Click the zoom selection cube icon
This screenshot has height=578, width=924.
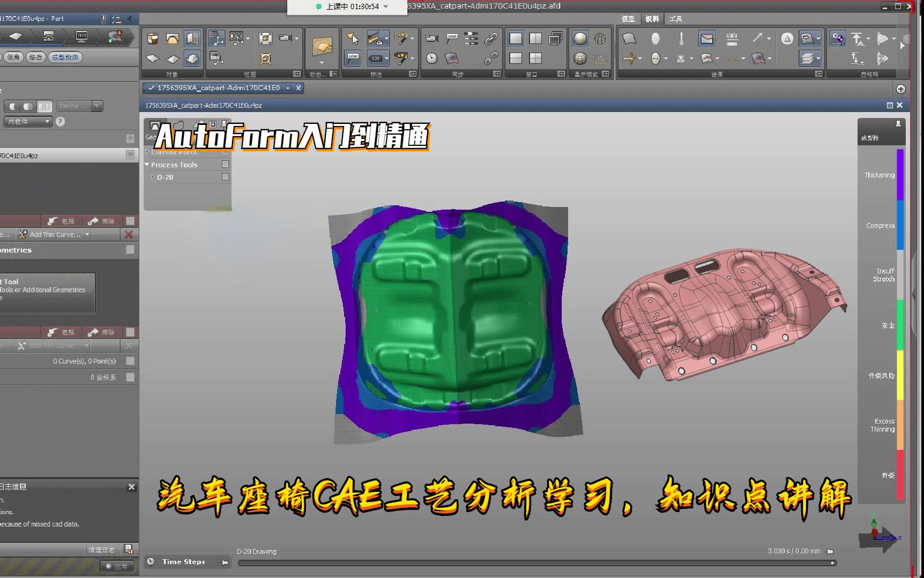(x=265, y=58)
